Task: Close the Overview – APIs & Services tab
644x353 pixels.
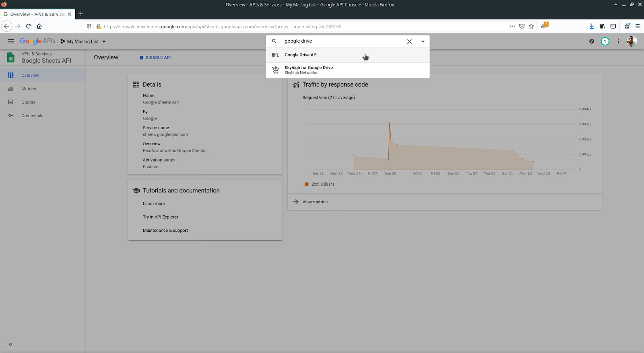Action: point(69,14)
